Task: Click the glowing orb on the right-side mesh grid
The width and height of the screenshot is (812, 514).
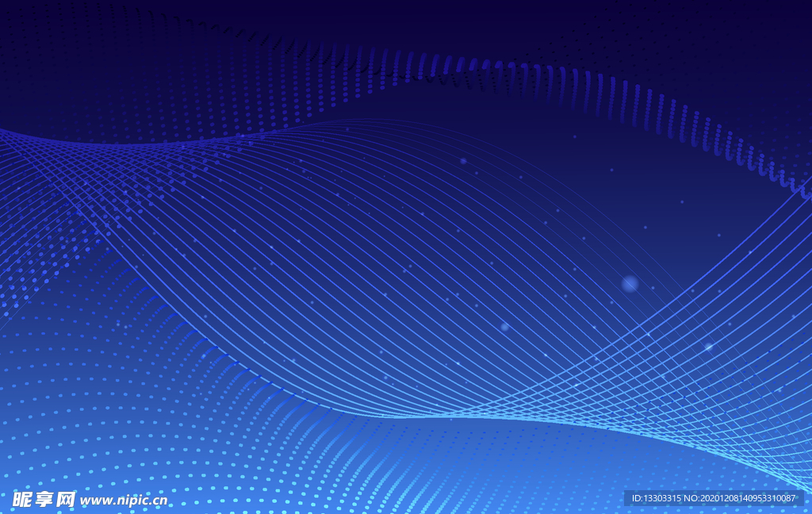Action: (x=708, y=347)
